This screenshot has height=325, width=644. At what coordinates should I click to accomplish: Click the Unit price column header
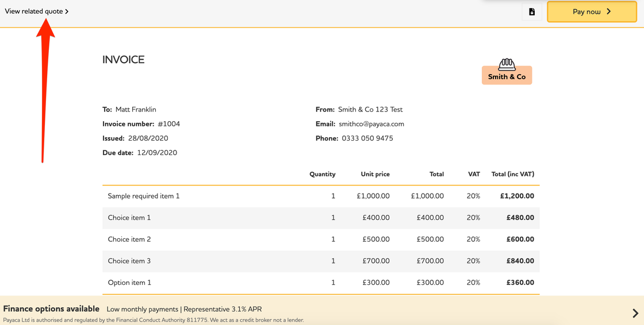[375, 174]
